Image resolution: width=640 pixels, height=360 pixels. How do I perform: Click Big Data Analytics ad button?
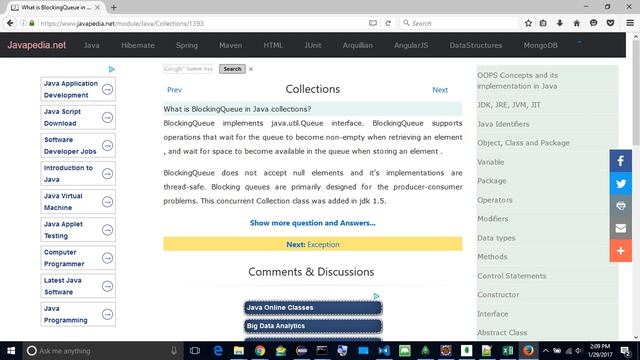click(x=313, y=326)
